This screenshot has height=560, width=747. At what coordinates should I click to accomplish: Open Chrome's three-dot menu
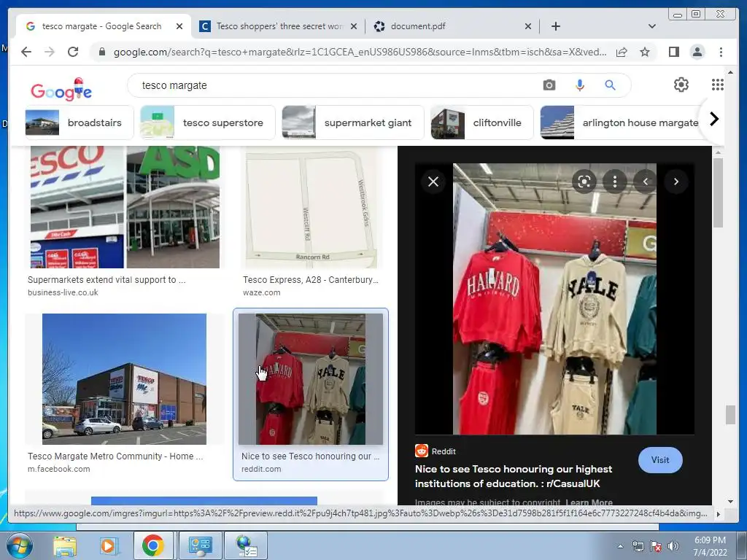[721, 52]
